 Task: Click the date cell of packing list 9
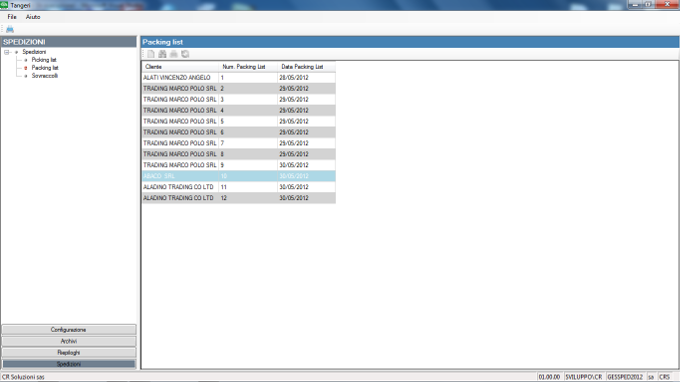pyautogui.click(x=306, y=165)
